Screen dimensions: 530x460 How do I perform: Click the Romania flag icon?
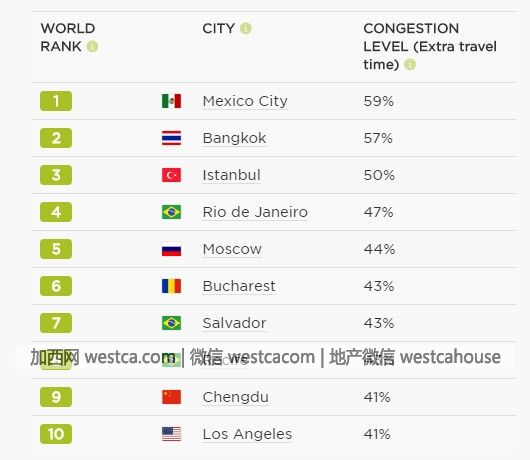pyautogui.click(x=171, y=286)
